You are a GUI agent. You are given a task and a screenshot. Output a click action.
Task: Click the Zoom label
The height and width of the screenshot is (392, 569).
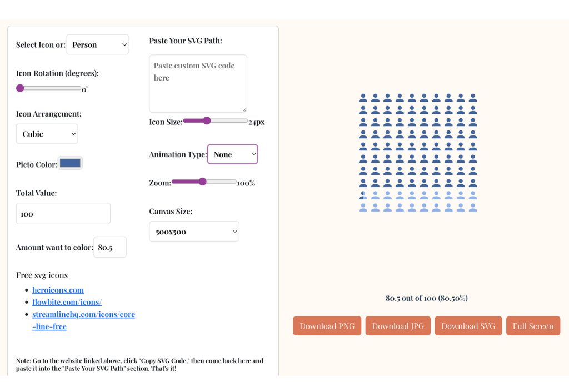click(160, 183)
